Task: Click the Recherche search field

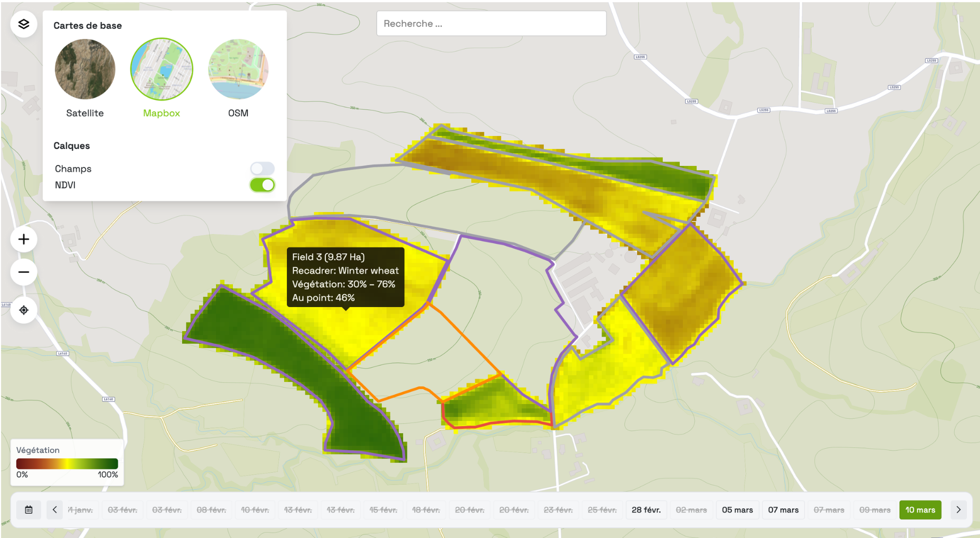Action: tap(491, 24)
